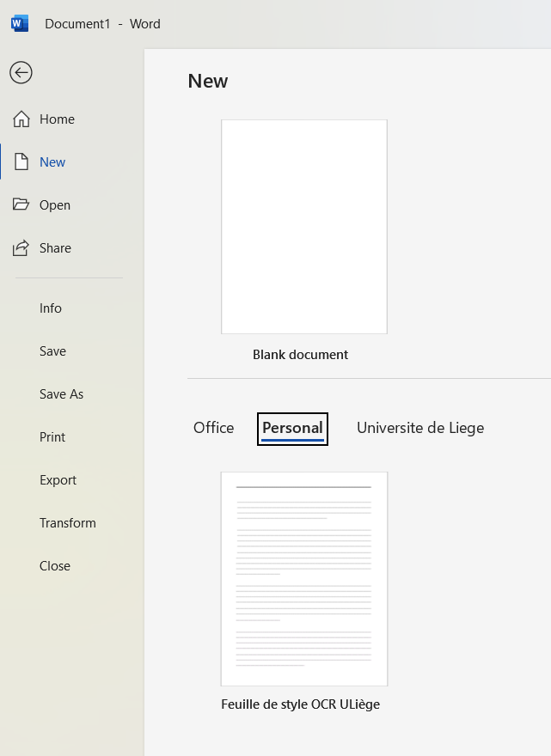Screen dimensions: 551x756
Task: Select Export in the sidebar
Action: coord(58,480)
